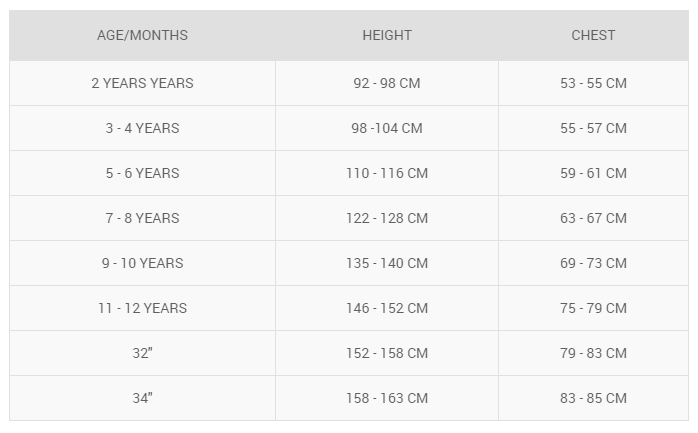Click the 9 - 10 YEARS cell
The image size is (698, 433).
[x=142, y=263]
